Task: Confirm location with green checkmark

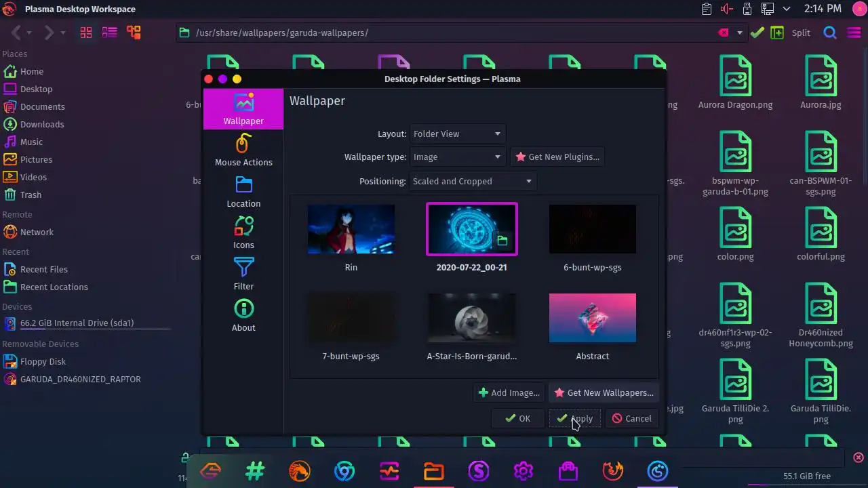Action: (757, 33)
